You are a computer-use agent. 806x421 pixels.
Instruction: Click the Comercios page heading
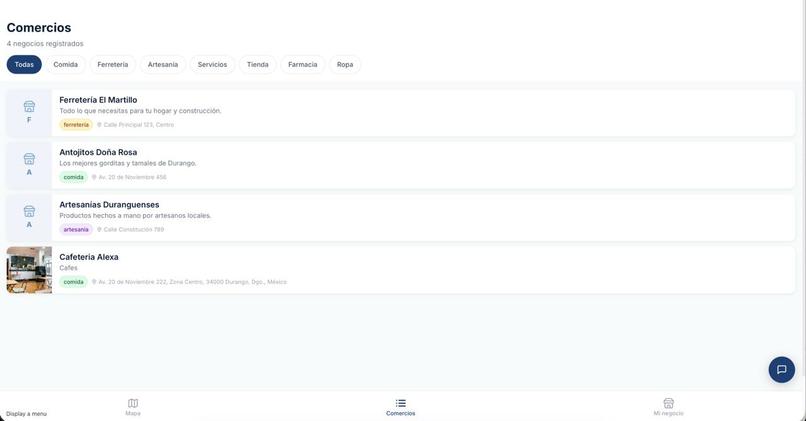click(39, 28)
